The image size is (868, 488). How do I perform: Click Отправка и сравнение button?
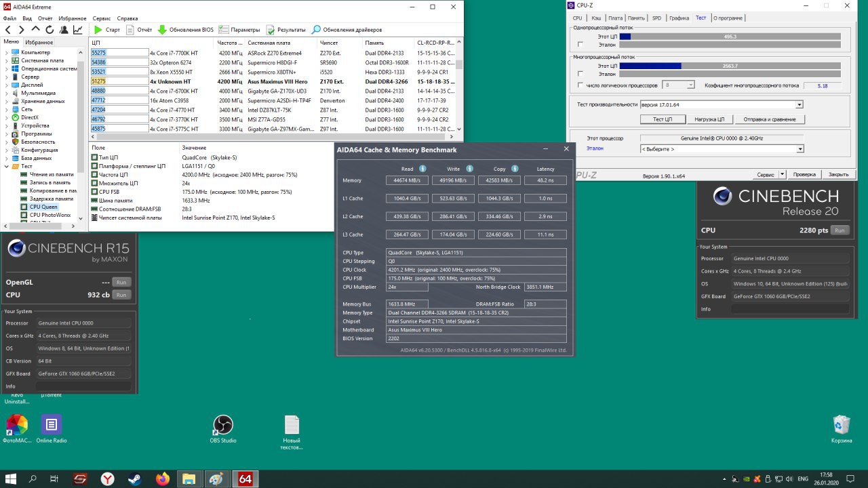pos(770,119)
